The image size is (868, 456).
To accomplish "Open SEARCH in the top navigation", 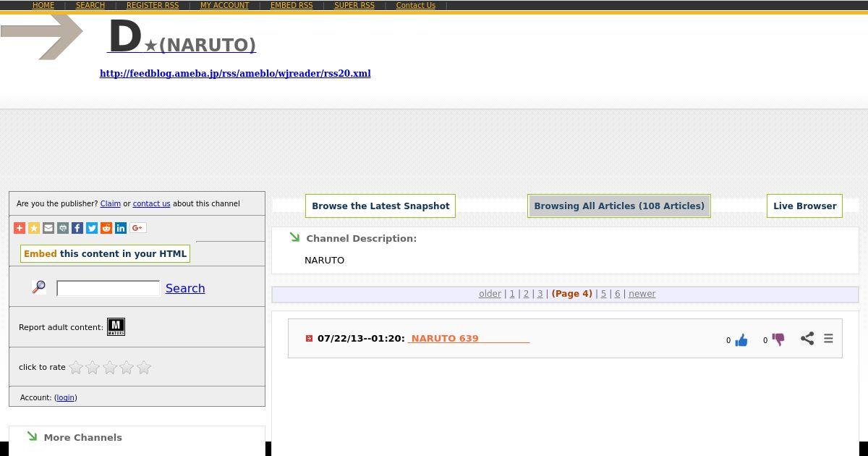I will tap(90, 5).
